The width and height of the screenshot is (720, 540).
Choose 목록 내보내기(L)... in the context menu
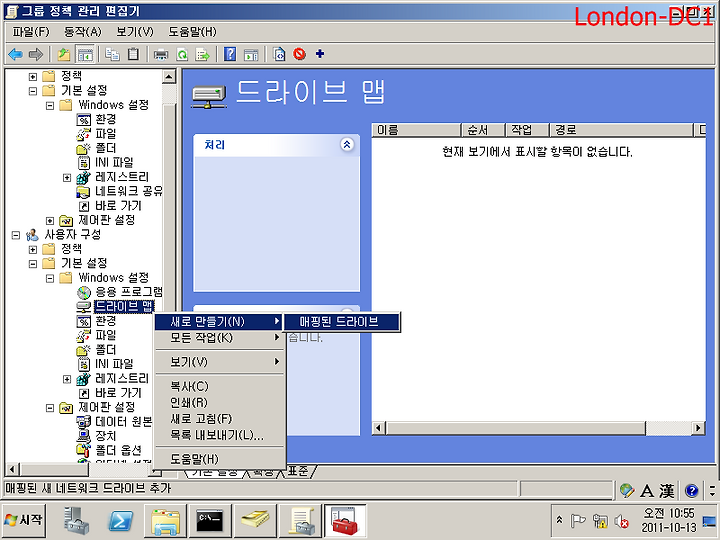pyautogui.click(x=219, y=434)
